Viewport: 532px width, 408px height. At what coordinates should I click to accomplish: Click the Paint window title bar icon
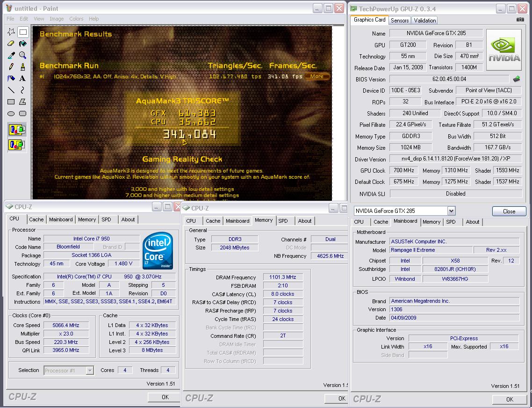[x=9, y=8]
